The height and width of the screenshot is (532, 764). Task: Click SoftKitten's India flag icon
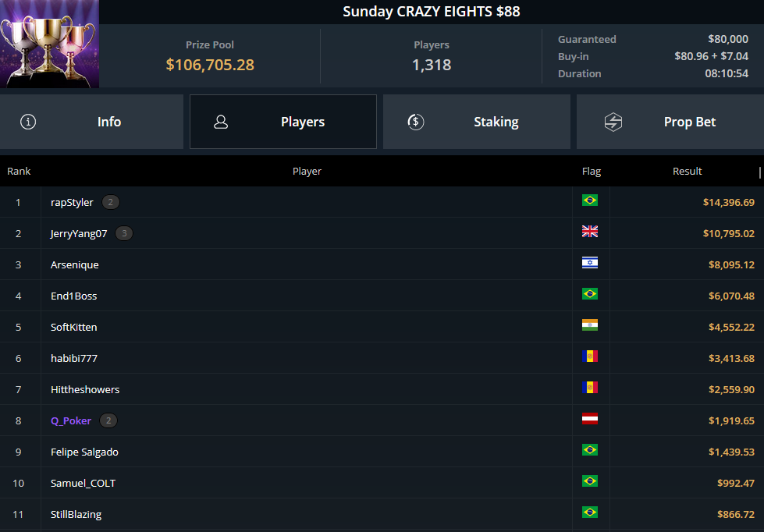pos(589,325)
